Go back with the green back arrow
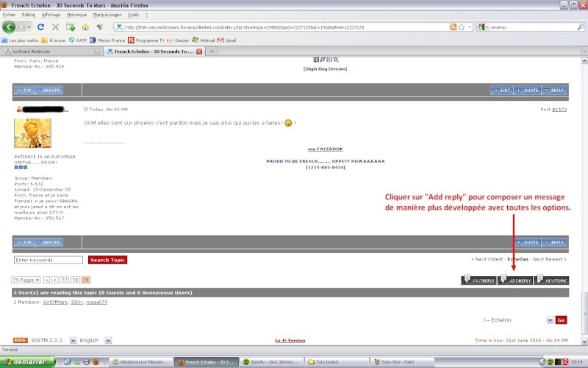 [x=9, y=27]
